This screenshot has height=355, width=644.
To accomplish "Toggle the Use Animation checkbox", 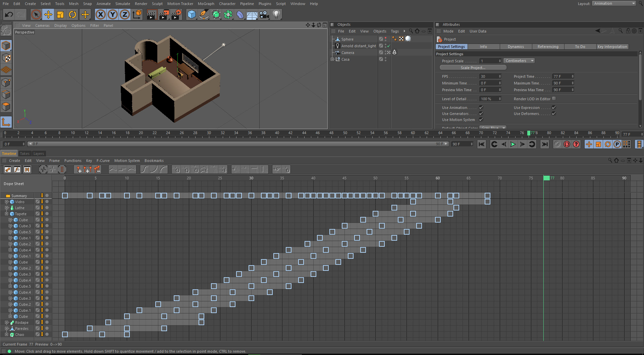I will pos(481,108).
